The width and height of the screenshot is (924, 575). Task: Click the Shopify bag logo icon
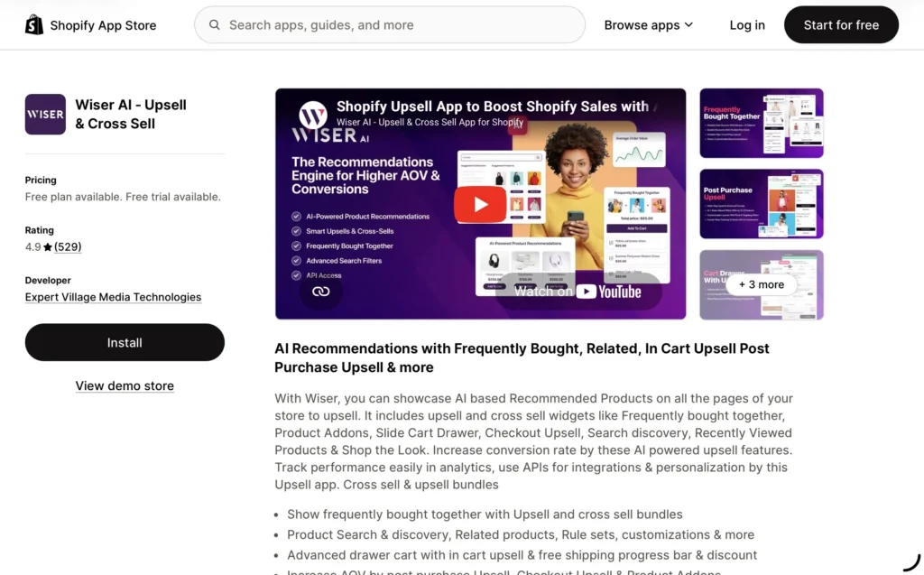(34, 24)
